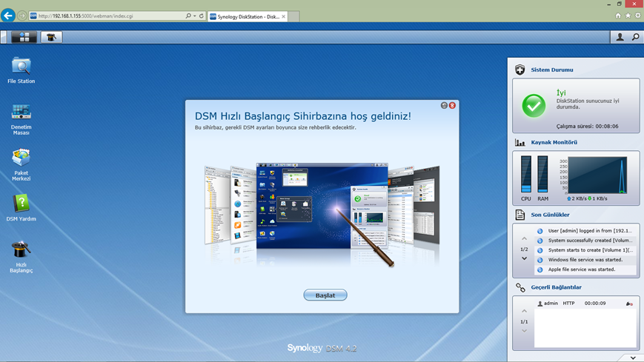Click the Son Günlükler heading
This screenshot has height=362, width=644.
(x=550, y=215)
